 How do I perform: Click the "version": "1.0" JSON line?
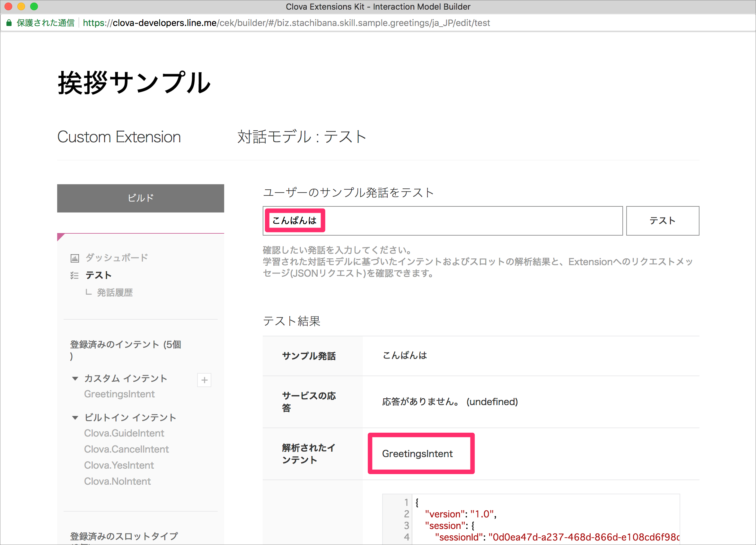[461, 514]
